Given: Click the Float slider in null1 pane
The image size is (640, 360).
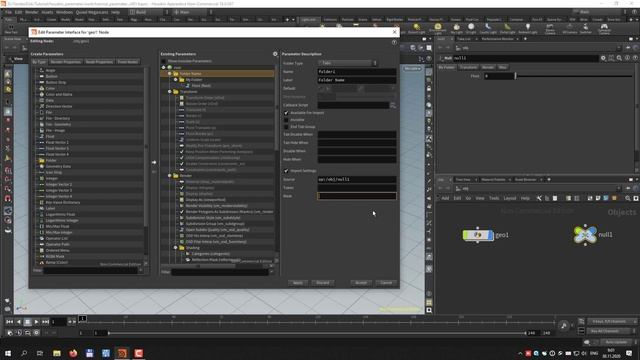Looking at the screenshot, I should click(573, 76).
